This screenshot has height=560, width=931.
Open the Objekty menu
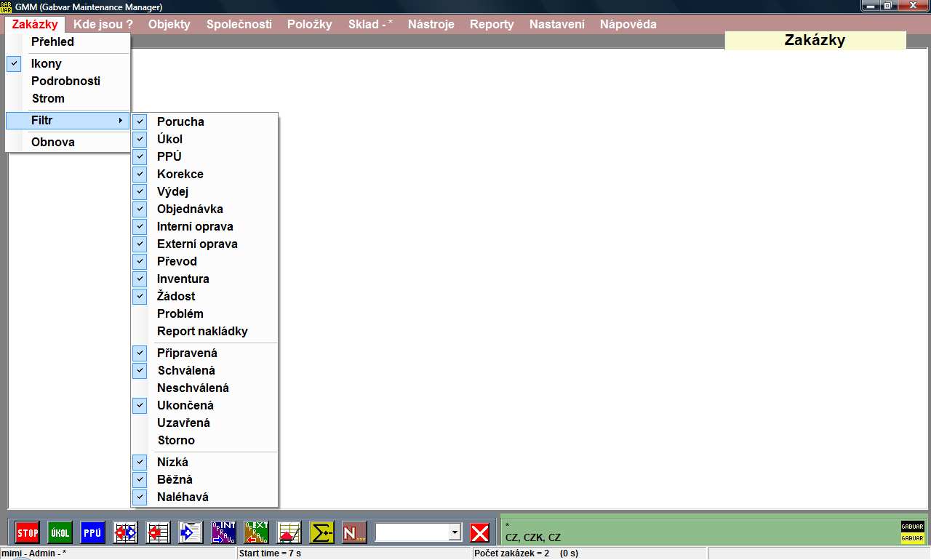[x=169, y=24]
